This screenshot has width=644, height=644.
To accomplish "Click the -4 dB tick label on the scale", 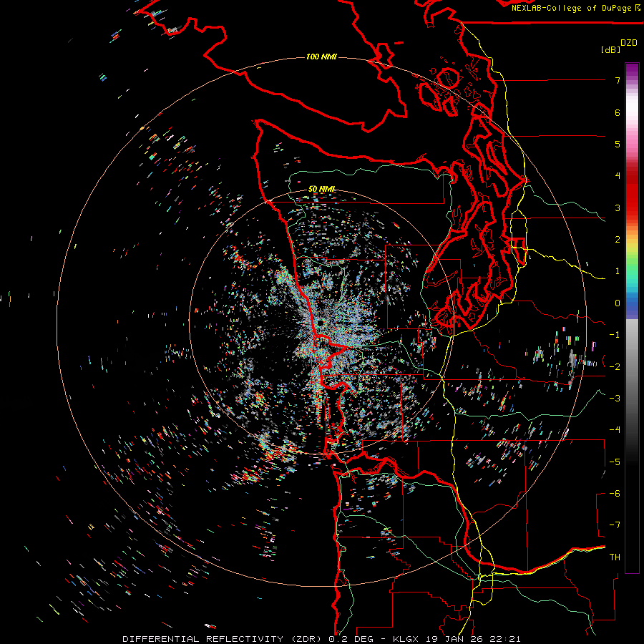I will pyautogui.click(x=615, y=430).
